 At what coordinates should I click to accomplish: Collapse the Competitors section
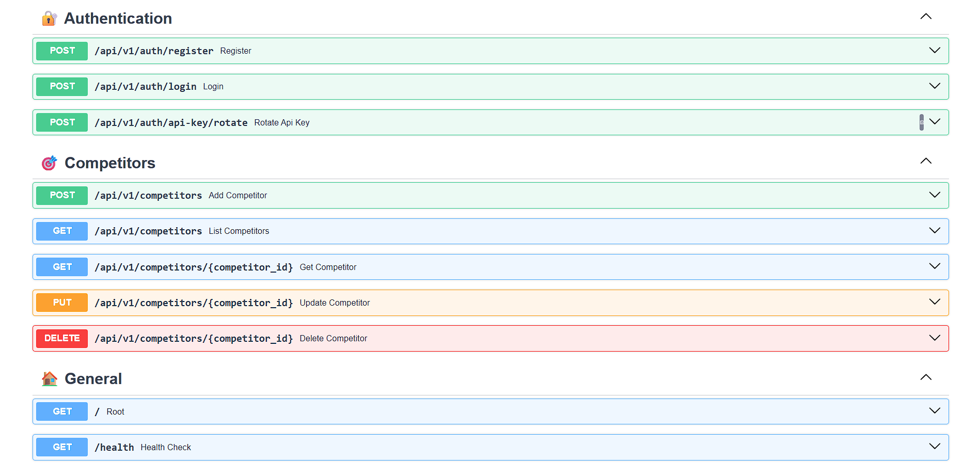point(926,161)
